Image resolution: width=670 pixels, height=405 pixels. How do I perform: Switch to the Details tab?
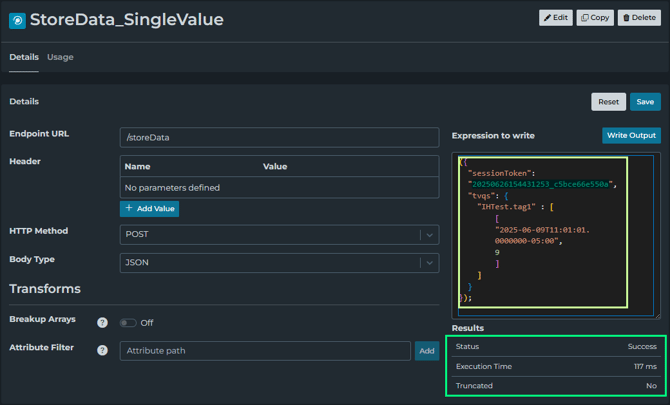coord(24,57)
